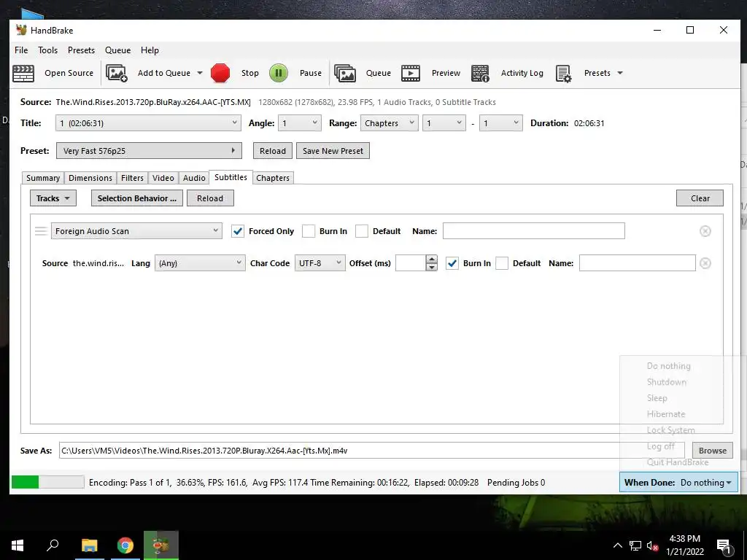The width and height of the screenshot is (747, 560).
Task: Click Save New Preset button
Action: (333, 150)
